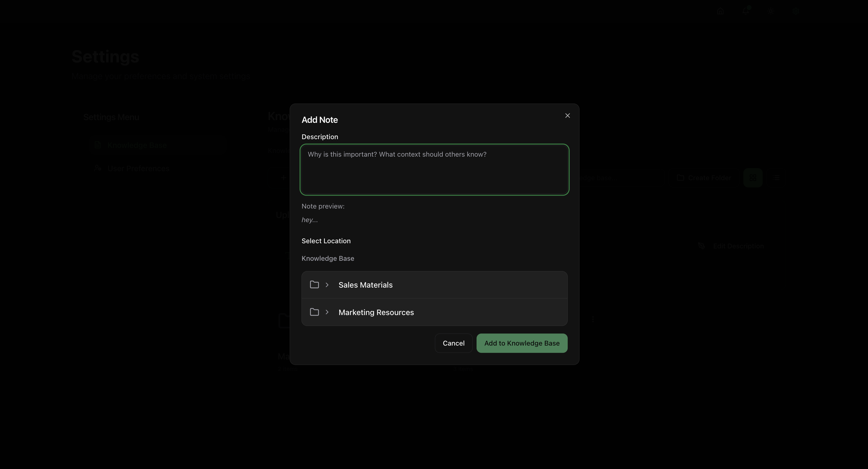Select Sales Materials as location
Image resolution: width=868 pixels, height=469 pixels.
tap(365, 285)
